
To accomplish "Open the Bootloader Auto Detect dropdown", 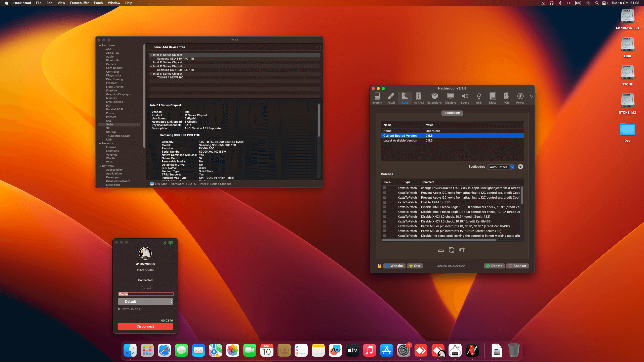I will click(x=501, y=167).
